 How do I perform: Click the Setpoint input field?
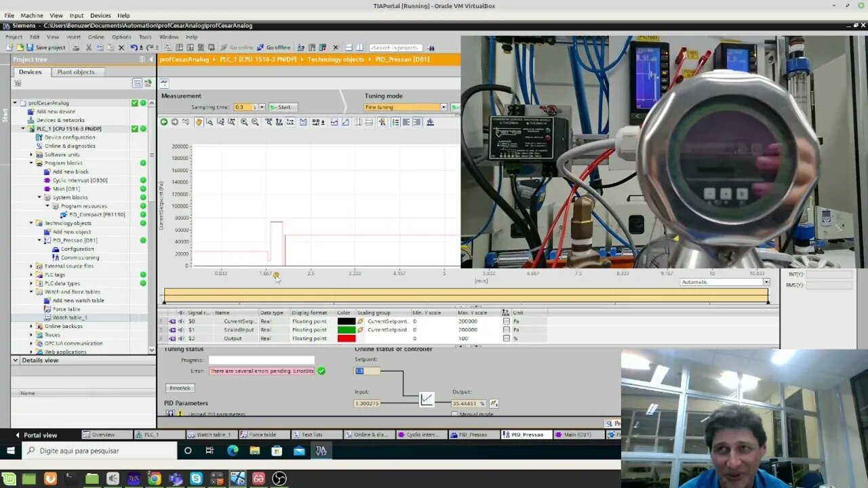point(367,371)
